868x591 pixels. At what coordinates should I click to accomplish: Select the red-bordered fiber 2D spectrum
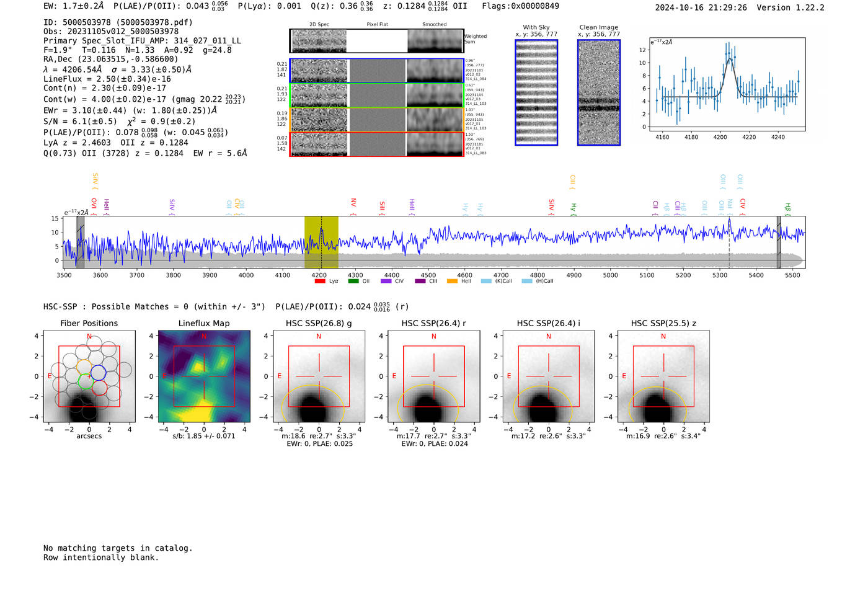coord(376,144)
